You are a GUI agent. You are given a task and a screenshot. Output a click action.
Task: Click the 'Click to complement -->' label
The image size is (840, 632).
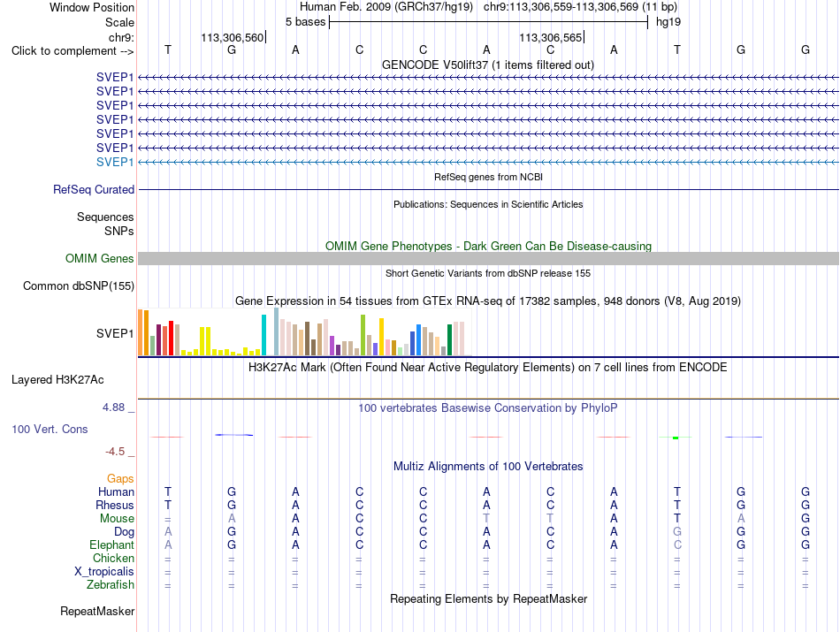pyautogui.click(x=73, y=51)
